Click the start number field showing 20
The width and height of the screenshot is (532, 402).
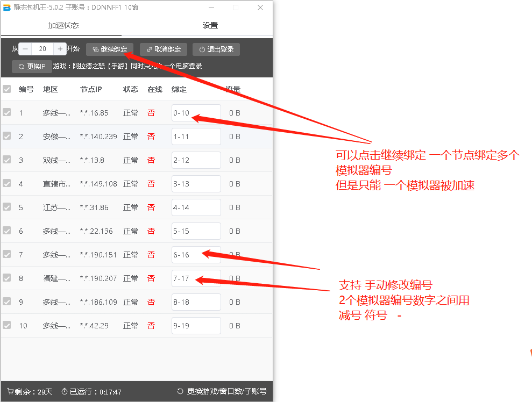42,49
